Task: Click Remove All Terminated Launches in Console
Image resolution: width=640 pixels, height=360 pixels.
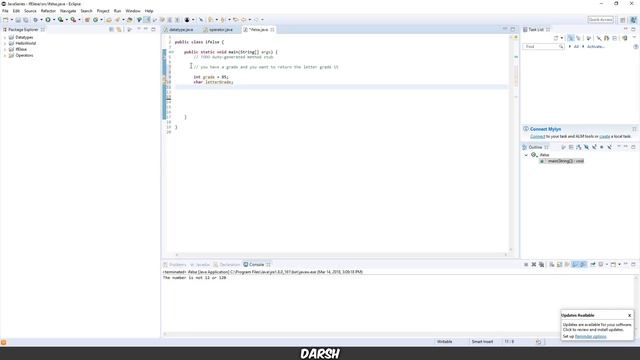Action: point(541,264)
